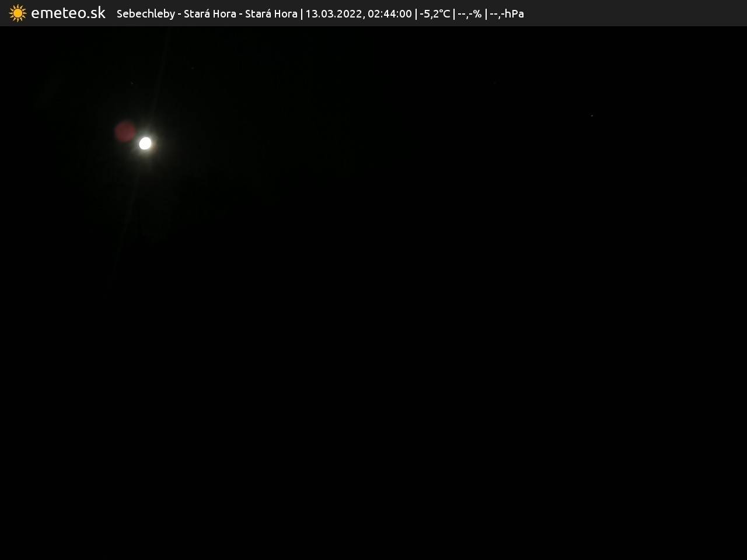
Task: Select the first Stará Hora label
Action: coord(210,13)
